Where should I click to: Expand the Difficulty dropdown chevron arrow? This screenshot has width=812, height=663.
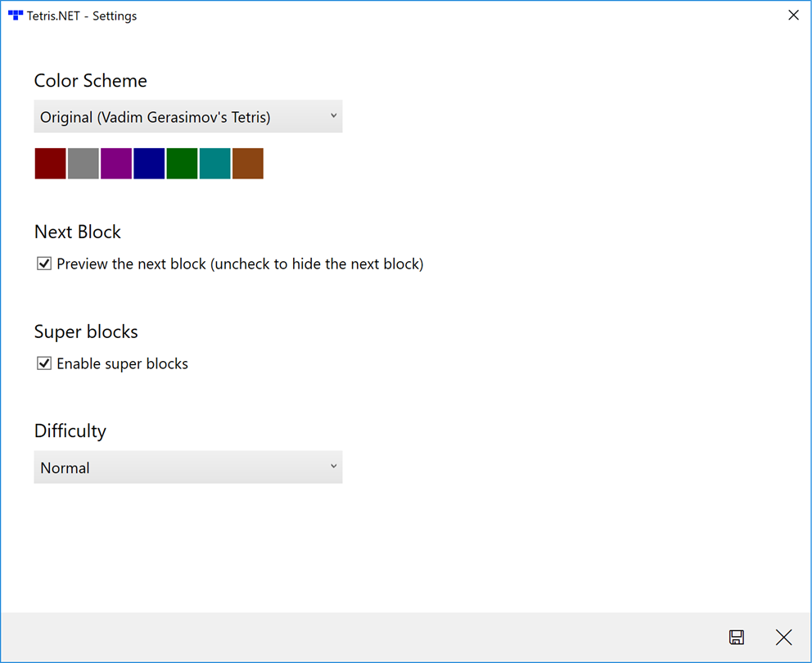coord(333,467)
